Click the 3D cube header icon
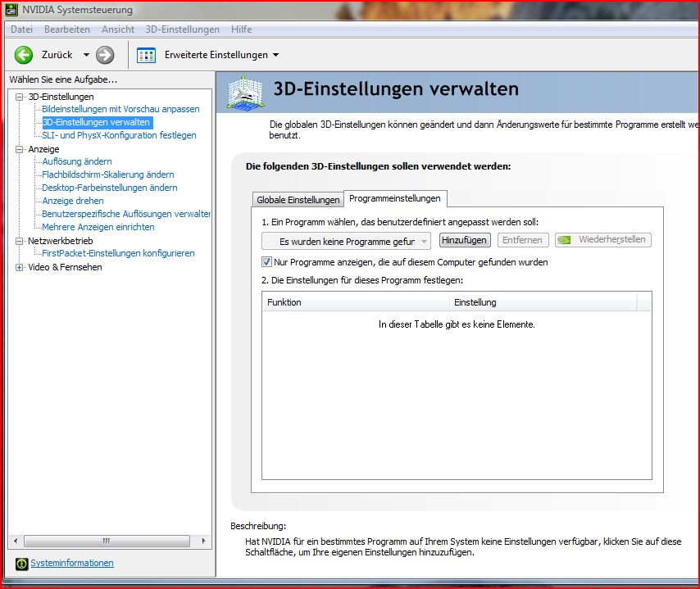The width and height of the screenshot is (700, 589). click(244, 93)
